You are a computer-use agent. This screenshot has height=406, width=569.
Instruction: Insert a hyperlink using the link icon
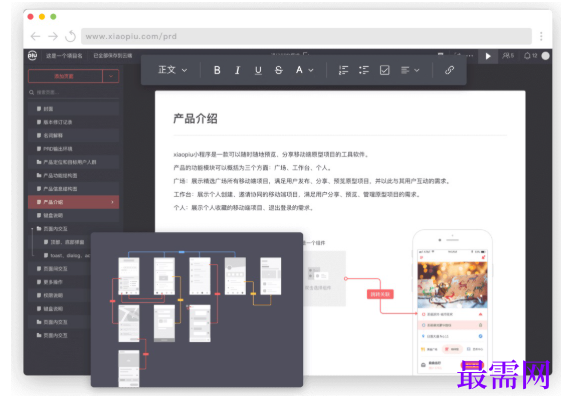pyautogui.click(x=449, y=70)
